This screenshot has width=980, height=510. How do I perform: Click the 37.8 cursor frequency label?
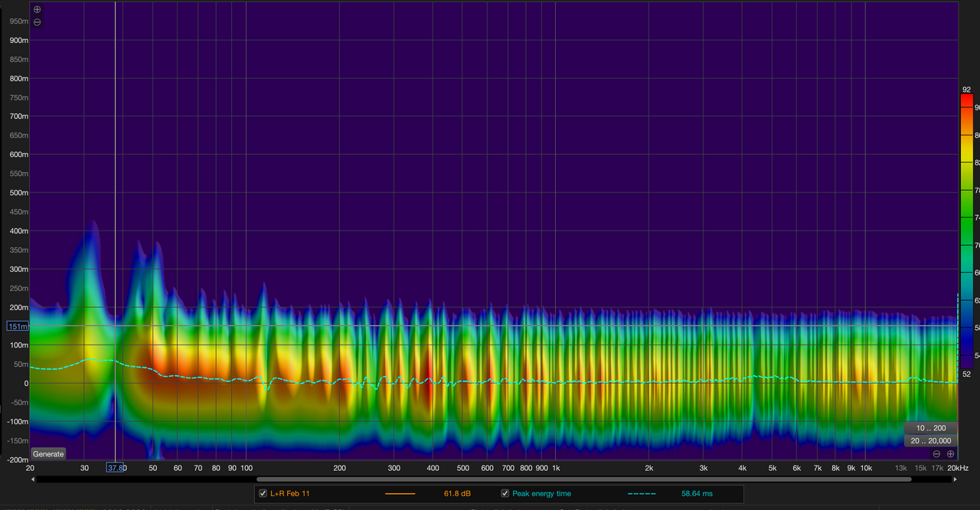[x=116, y=468]
